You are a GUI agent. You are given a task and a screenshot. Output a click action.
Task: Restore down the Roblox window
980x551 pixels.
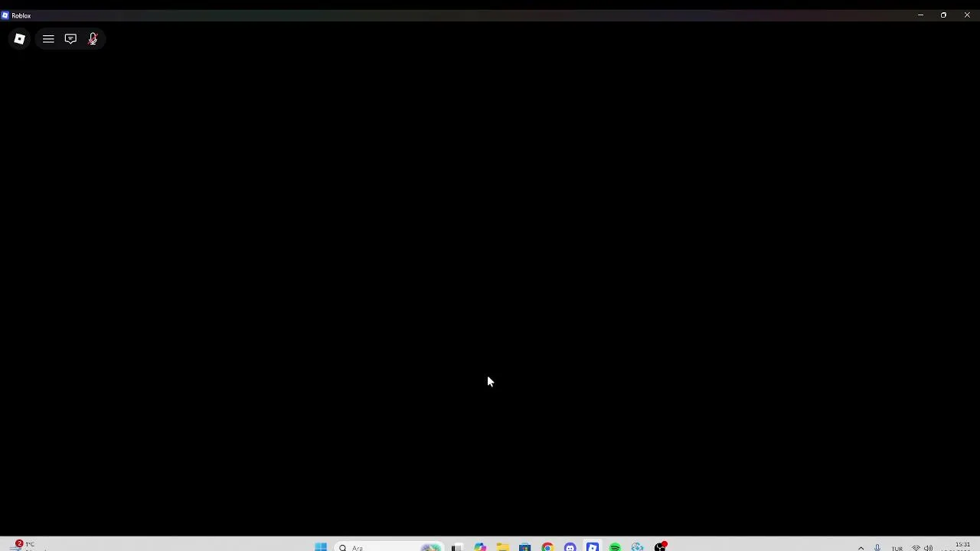coord(943,15)
